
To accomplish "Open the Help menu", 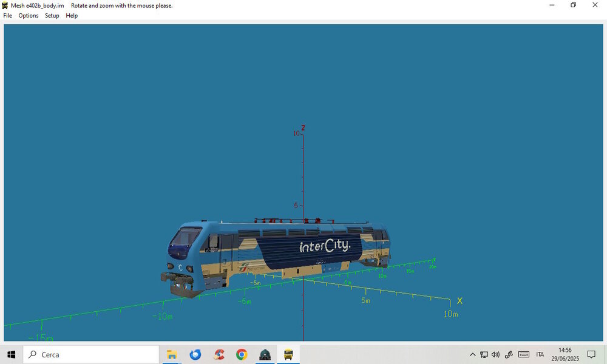I will (72, 16).
